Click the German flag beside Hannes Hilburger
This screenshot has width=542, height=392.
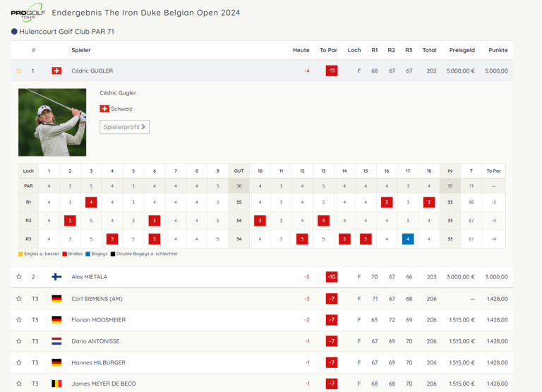pyautogui.click(x=56, y=362)
